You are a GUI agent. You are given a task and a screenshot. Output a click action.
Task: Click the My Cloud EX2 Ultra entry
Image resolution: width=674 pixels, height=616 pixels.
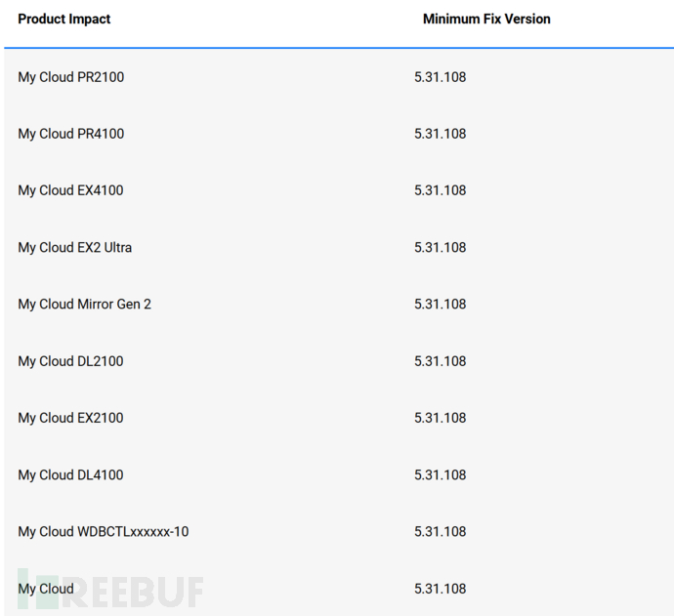point(74,247)
